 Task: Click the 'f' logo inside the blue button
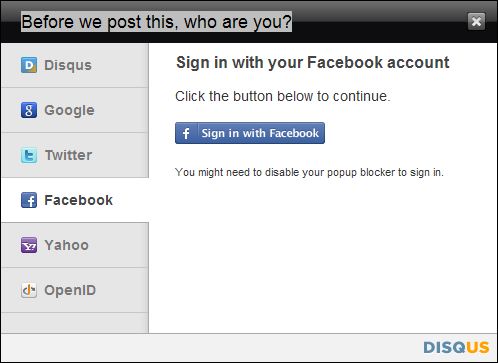tap(186, 133)
